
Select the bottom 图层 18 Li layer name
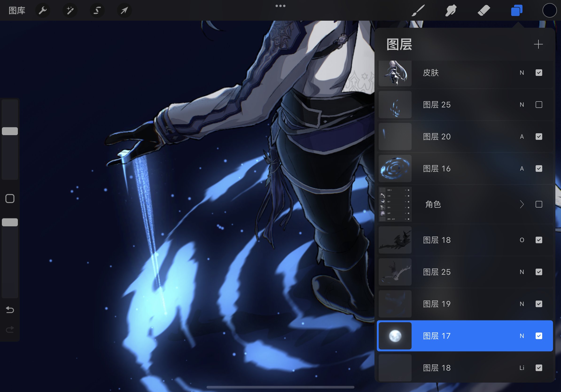437,368
